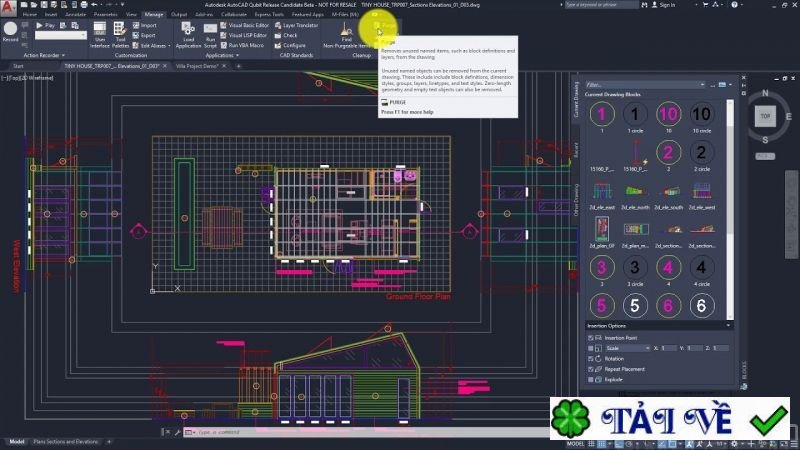The image size is (800, 450).
Task: Pick the magenta block labeled 1
Action: 602,114
